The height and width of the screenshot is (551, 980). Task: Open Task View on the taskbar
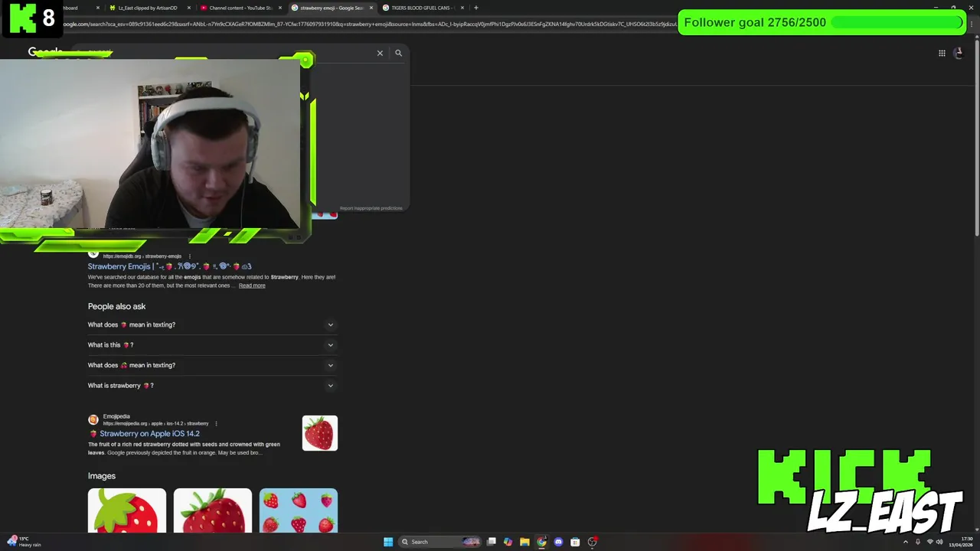pos(492,542)
